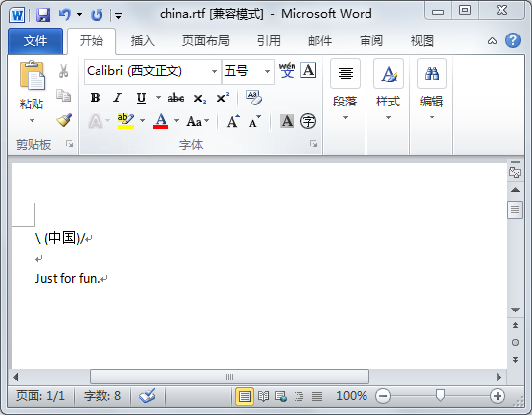The image size is (532, 415).
Task: Open the 引用 tab
Action: click(x=269, y=41)
